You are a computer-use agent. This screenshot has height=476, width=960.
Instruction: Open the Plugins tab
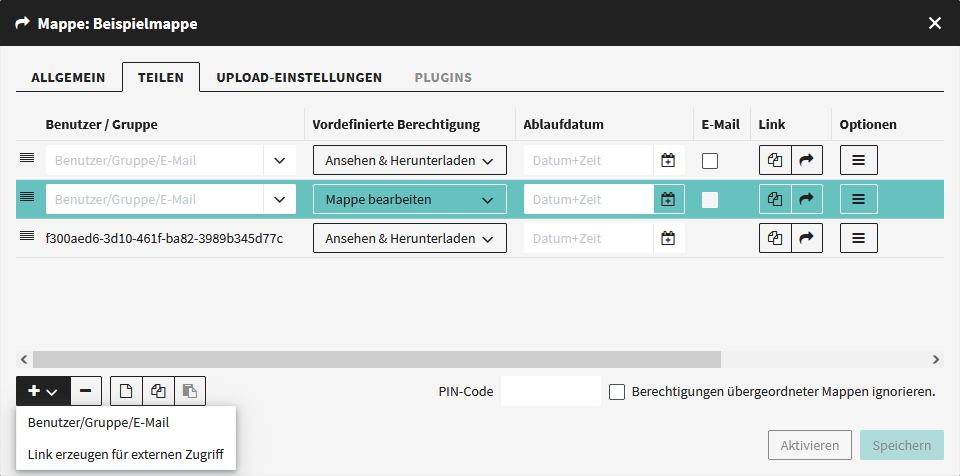[x=443, y=78]
